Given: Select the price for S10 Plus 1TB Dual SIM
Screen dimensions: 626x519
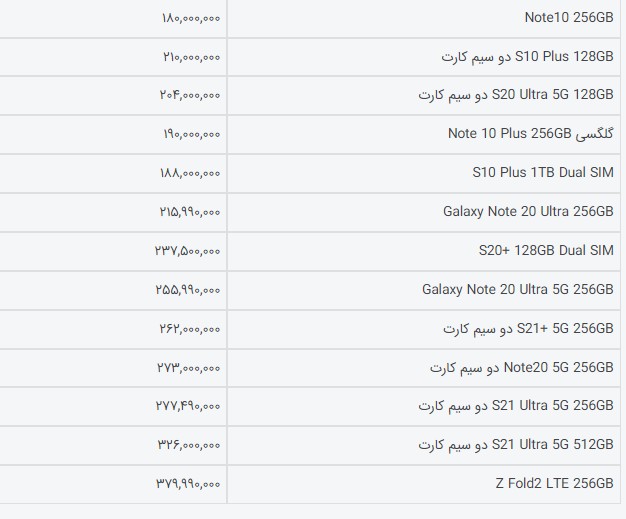Looking at the screenshot, I should [x=190, y=173].
